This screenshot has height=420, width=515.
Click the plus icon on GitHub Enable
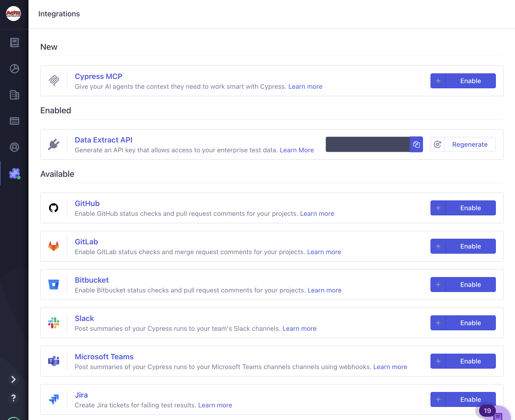(438, 208)
